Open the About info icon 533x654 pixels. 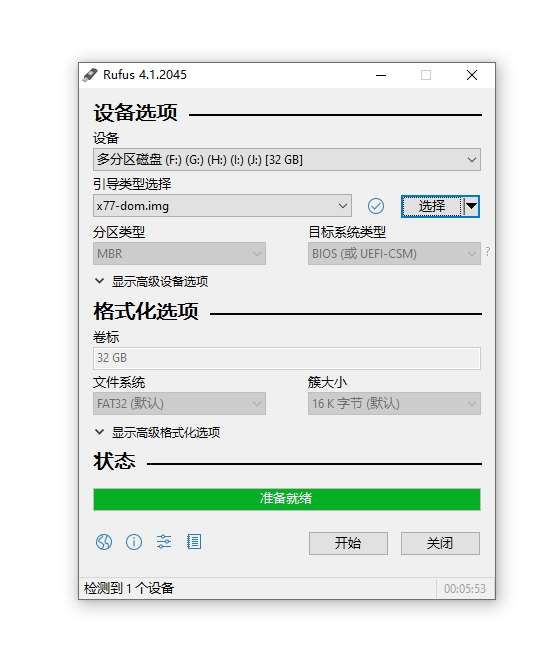tap(134, 542)
